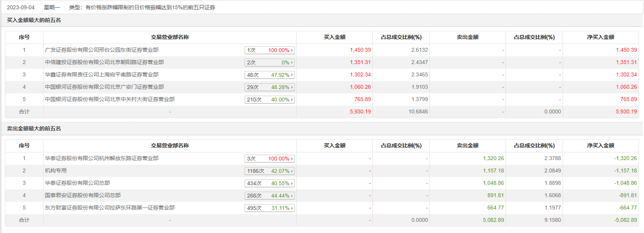644x233 pixels.
Task: Open 华泰证券股份有限公司总部 link
Action: 77,183
